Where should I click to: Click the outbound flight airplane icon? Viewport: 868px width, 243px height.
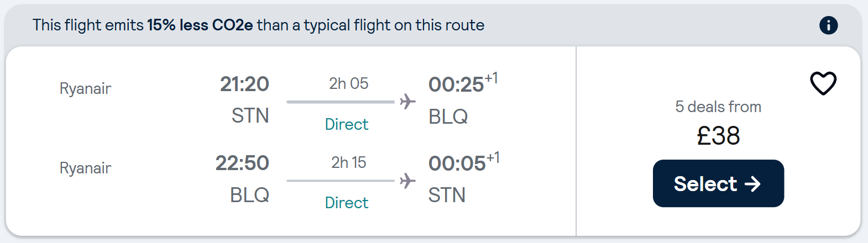[407, 102]
